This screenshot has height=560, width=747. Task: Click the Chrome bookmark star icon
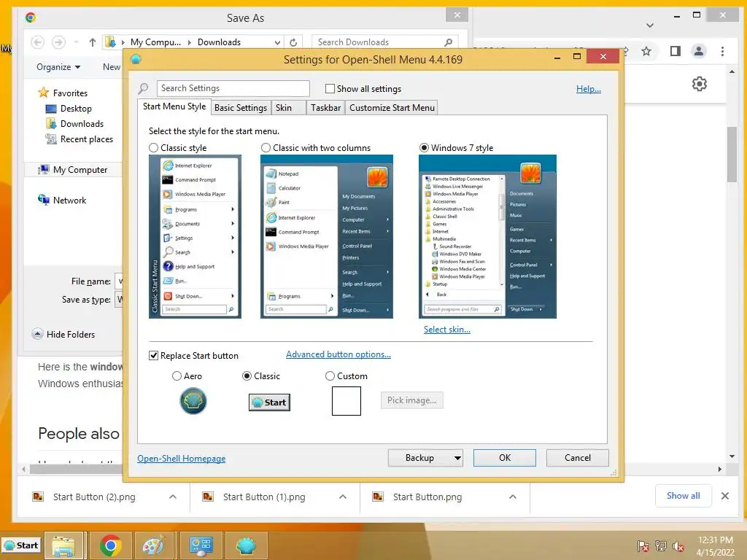tap(646, 51)
